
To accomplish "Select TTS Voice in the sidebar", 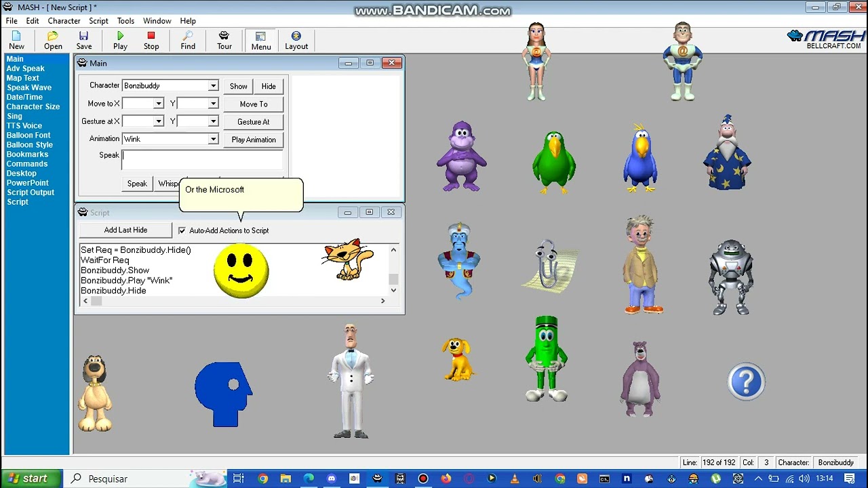I will (24, 125).
